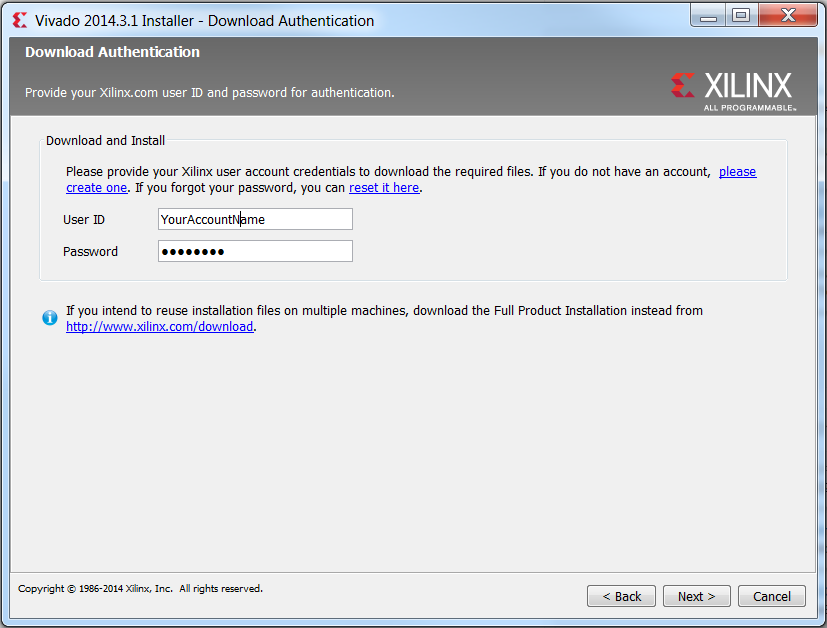
Task: Click the 'Download Authentication' heading
Action: coord(112,52)
